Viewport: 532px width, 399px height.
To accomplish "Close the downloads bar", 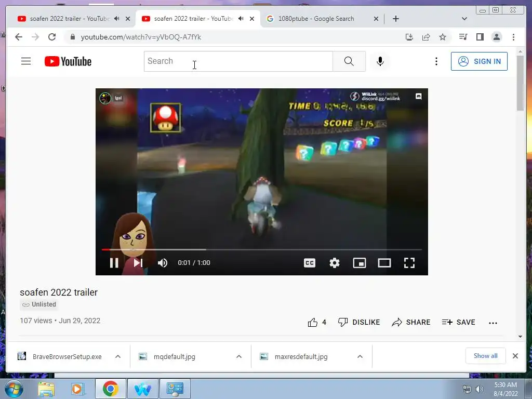I will tap(515, 356).
